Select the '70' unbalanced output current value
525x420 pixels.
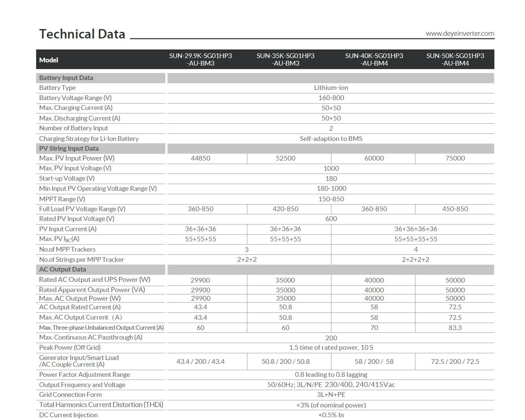tap(374, 328)
